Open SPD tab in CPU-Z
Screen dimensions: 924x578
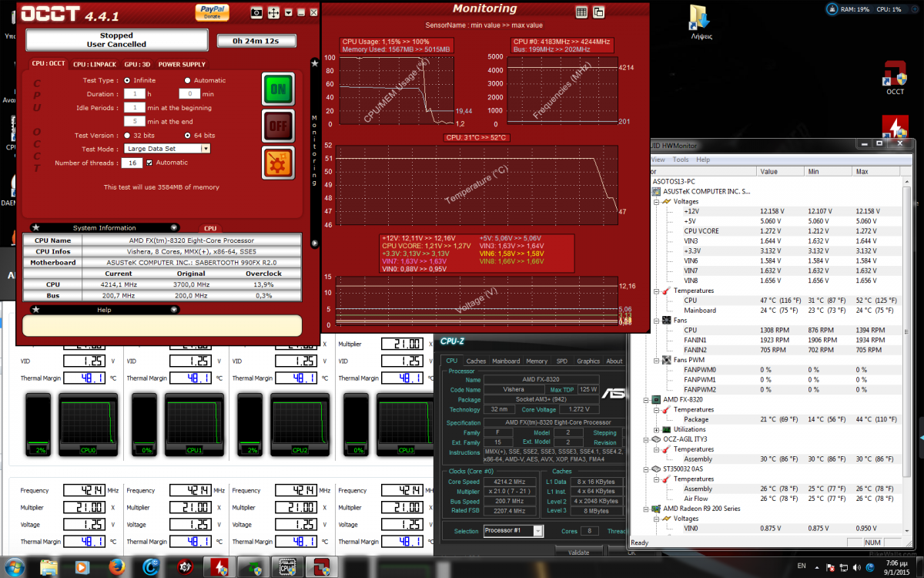pos(562,361)
